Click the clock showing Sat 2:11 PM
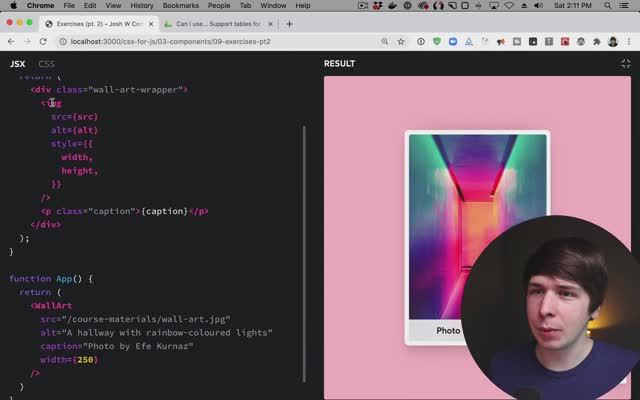 (x=573, y=6)
